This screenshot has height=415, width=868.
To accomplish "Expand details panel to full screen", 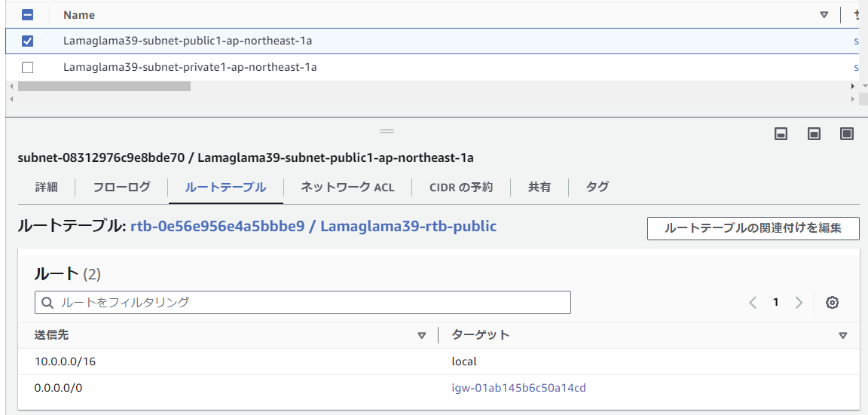I will 847,134.
